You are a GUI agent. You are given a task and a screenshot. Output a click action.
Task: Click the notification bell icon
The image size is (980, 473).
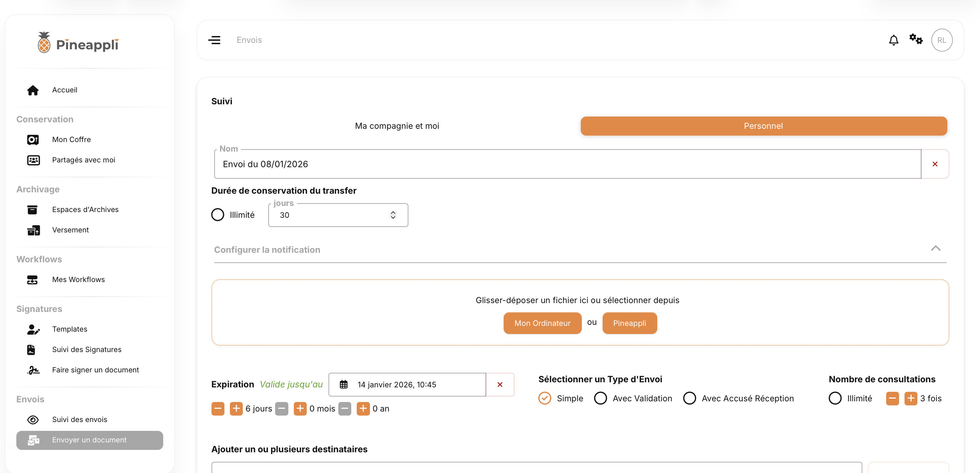(x=893, y=40)
